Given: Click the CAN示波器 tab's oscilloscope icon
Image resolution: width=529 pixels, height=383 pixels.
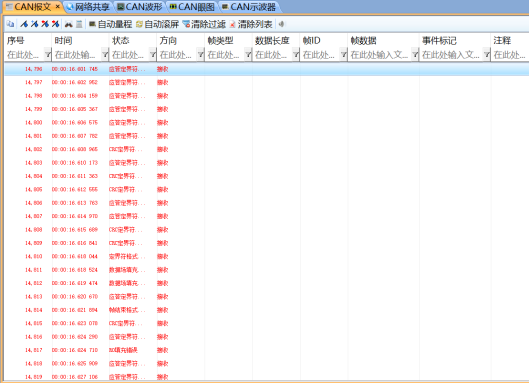Looking at the screenshot, I should [x=225, y=7].
